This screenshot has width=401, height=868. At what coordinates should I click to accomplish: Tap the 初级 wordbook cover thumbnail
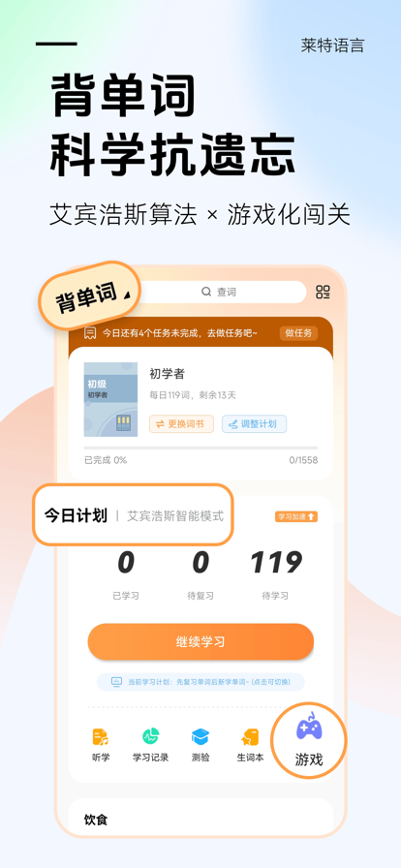click(110, 400)
